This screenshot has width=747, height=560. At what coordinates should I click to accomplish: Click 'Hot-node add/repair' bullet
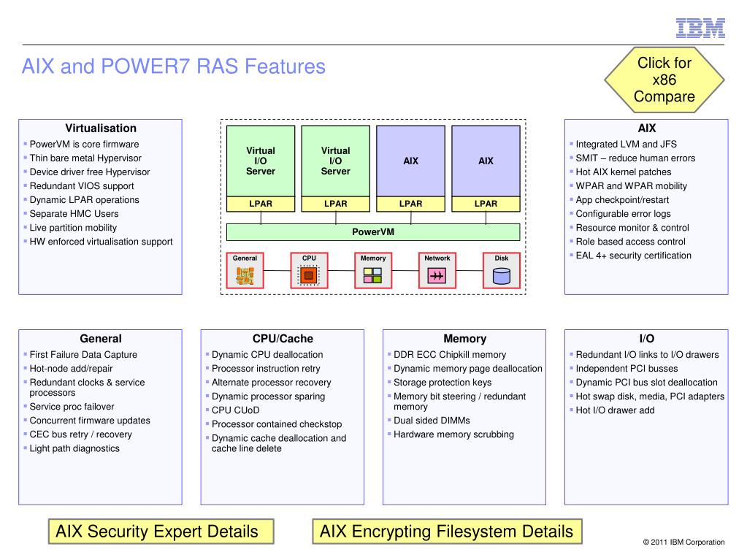pyautogui.click(x=71, y=369)
